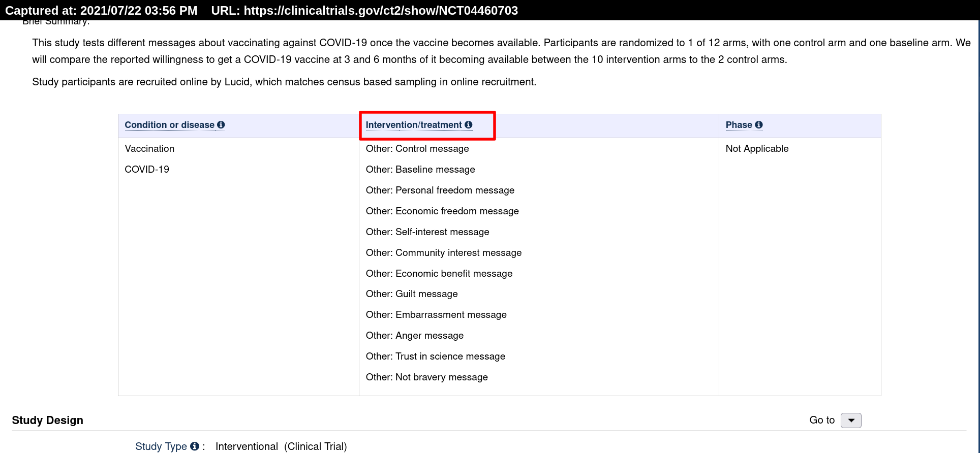The height and width of the screenshot is (453, 980).
Task: Click the Study Design section heading
Action: [x=47, y=420]
